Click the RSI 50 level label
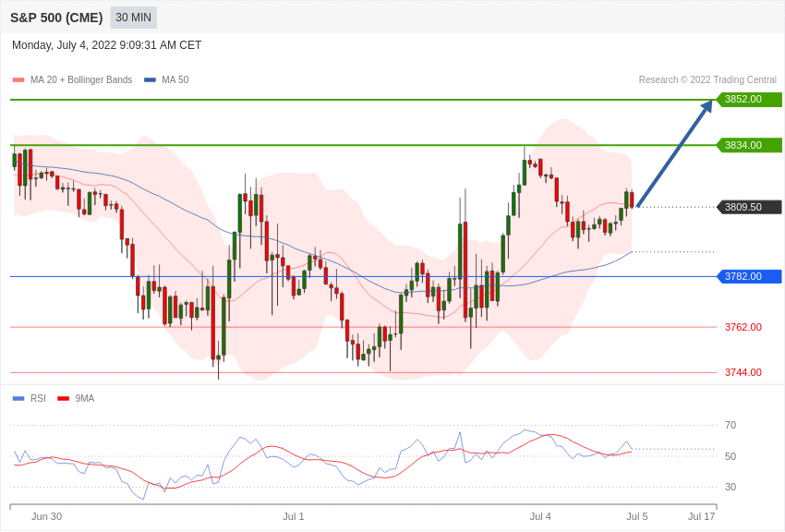Image resolution: width=785 pixels, height=532 pixels. tap(731, 456)
